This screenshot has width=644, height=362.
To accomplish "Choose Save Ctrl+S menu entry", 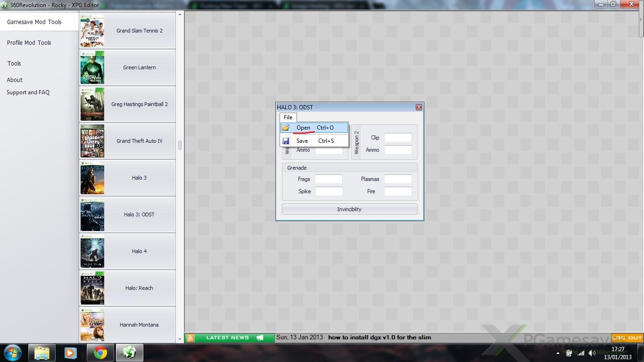I will [x=314, y=141].
